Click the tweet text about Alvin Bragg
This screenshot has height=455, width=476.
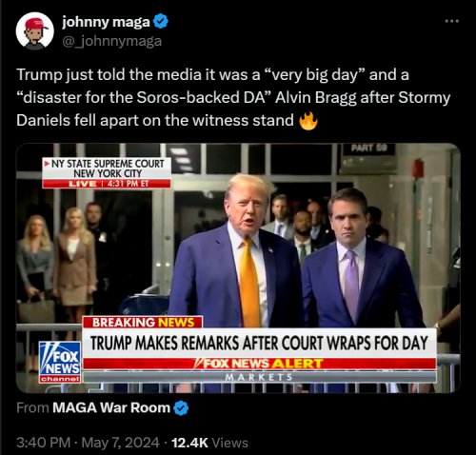click(233, 98)
